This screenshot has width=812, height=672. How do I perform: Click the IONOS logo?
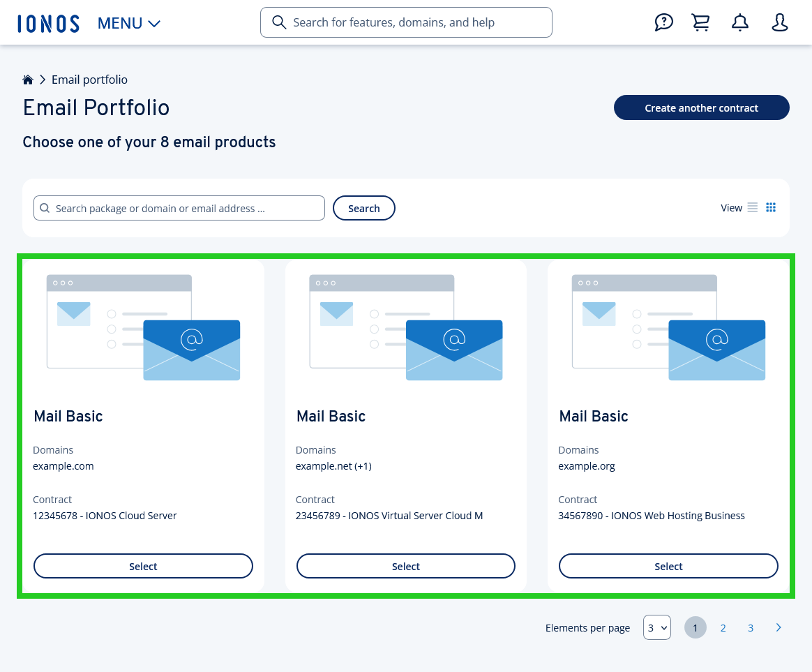point(48,23)
